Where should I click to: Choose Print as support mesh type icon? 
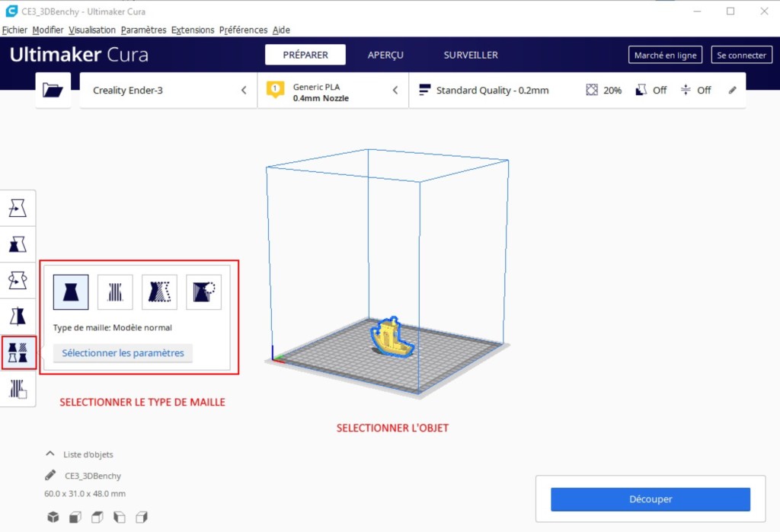(x=115, y=291)
